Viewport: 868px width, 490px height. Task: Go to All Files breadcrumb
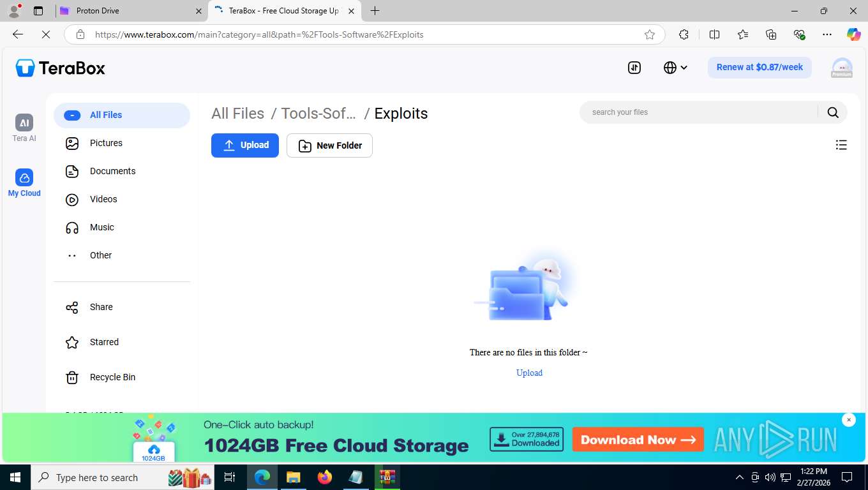tap(238, 114)
